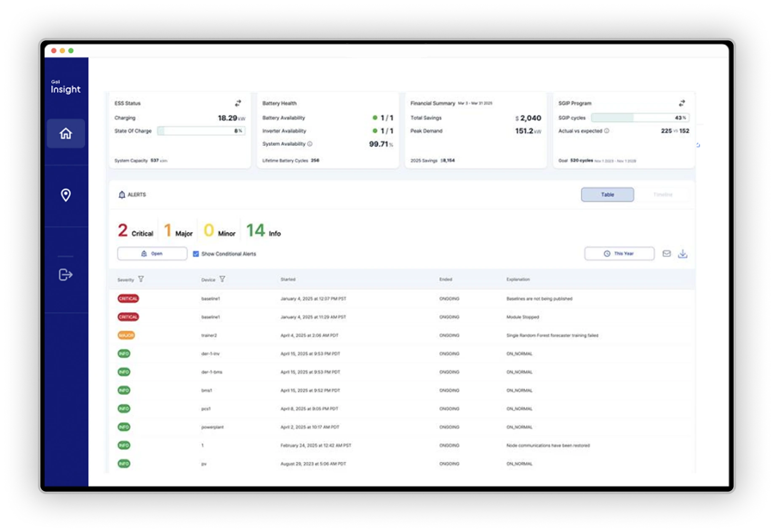Viewport: 774px width, 532px height.
Task: Open the Open alerts status selector
Action: [x=152, y=253]
